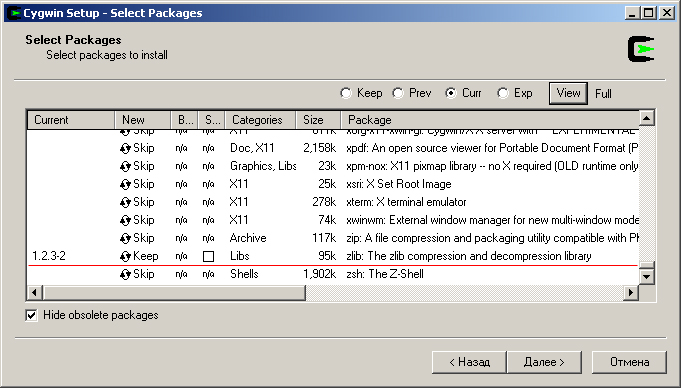
Task: Click the cycle icon in the xpm-nox row
Action: tap(125, 166)
